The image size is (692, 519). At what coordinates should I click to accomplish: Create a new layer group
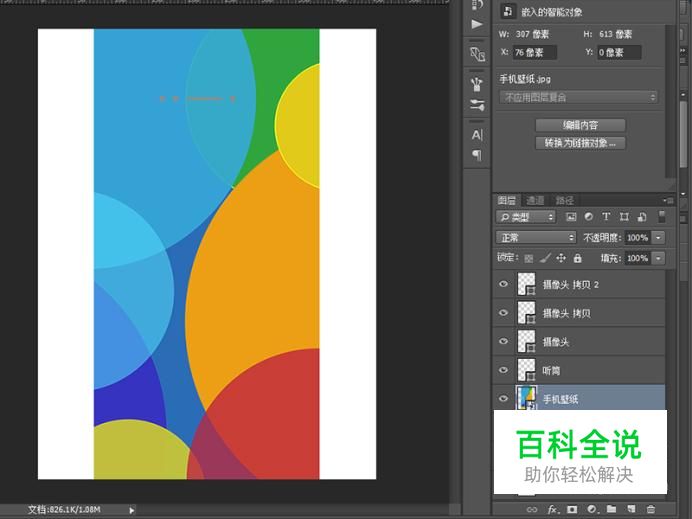(x=611, y=509)
